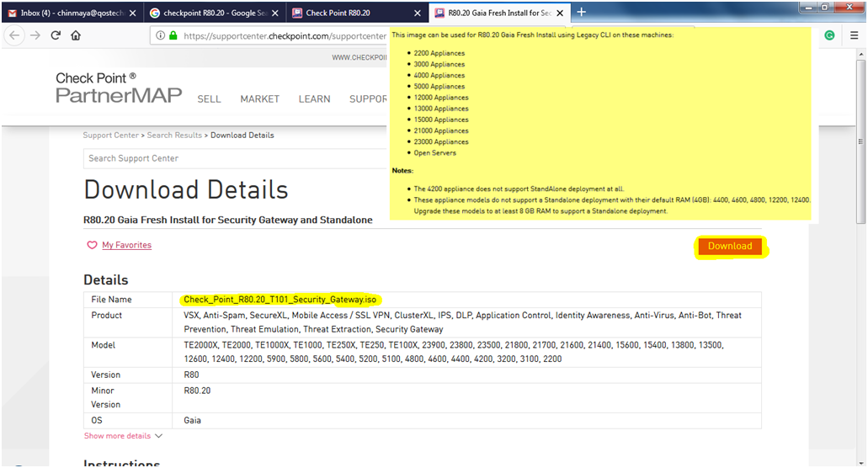
Task: Open the MARKET menu item
Action: (x=259, y=99)
